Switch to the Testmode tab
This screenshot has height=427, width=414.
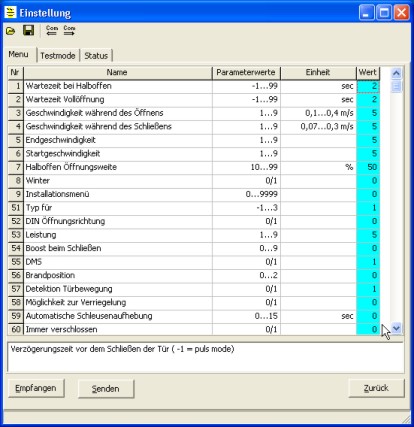point(58,56)
